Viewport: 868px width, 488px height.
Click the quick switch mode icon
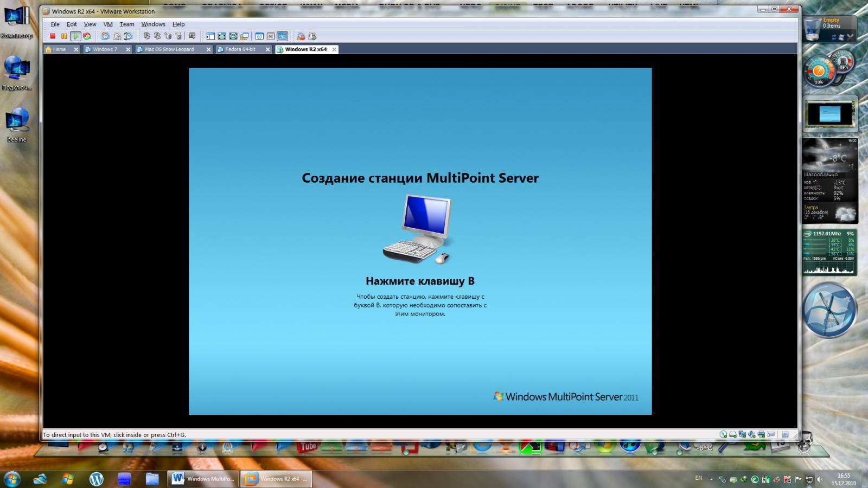click(x=233, y=36)
